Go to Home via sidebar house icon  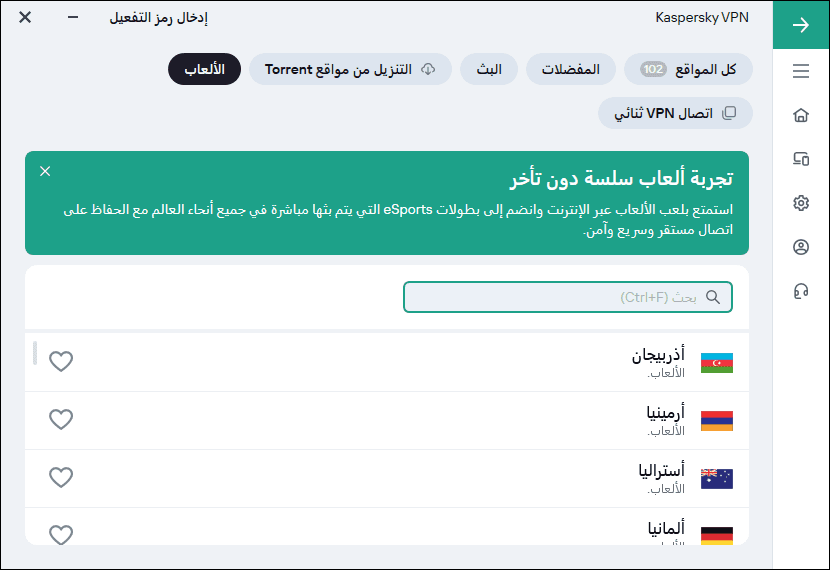click(801, 115)
